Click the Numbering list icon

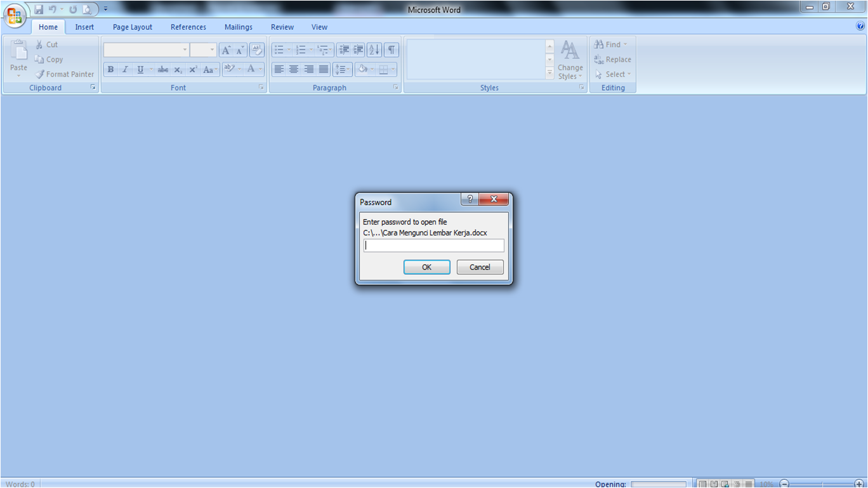301,49
